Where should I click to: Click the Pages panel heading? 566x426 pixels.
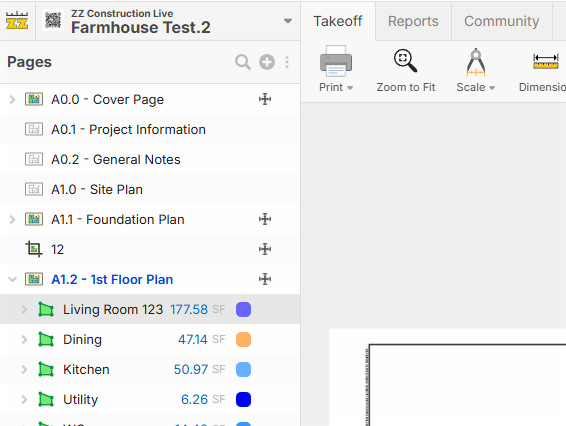point(29,62)
